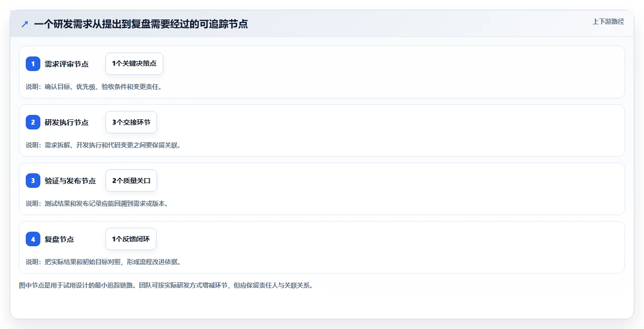Click the arrow icon beside the title
Screen dimensions: 644x329
pyautogui.click(x=25, y=24)
